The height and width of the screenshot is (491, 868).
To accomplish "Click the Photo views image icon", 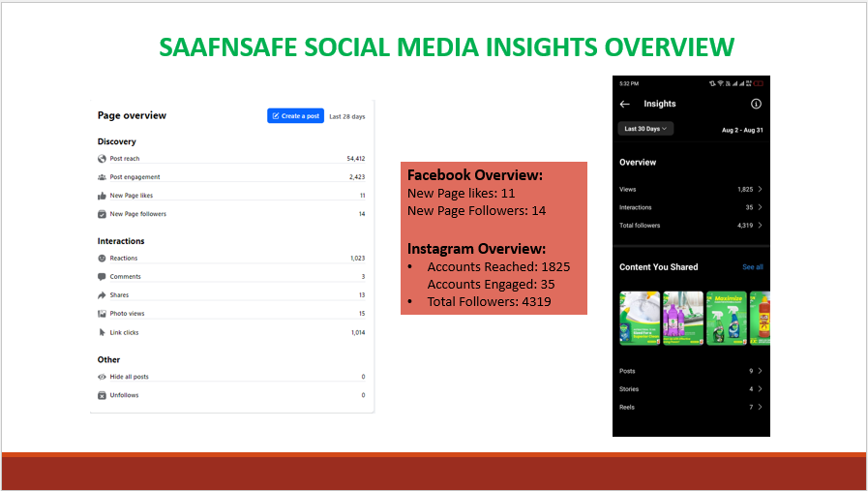I will (103, 314).
